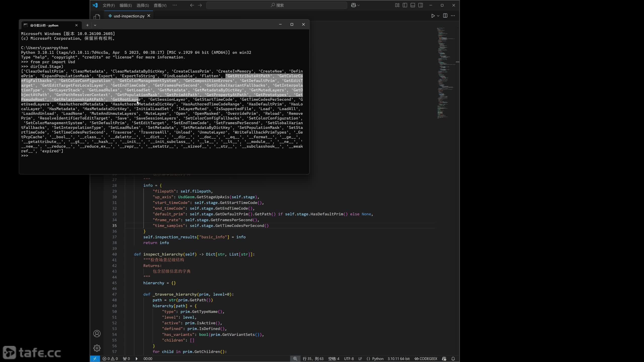The width and height of the screenshot is (644, 362).
Task: Maximize the VS Code window
Action: tap(442, 5)
